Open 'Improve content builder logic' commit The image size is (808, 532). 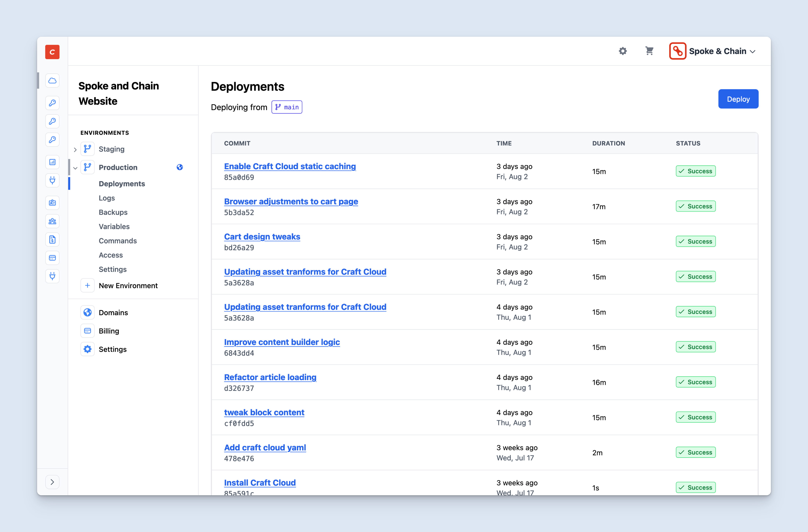[282, 342]
